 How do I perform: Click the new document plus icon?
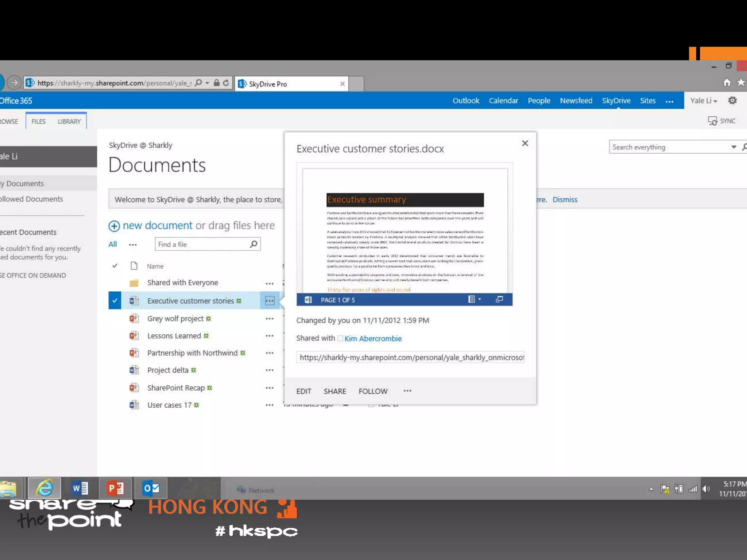click(x=114, y=226)
